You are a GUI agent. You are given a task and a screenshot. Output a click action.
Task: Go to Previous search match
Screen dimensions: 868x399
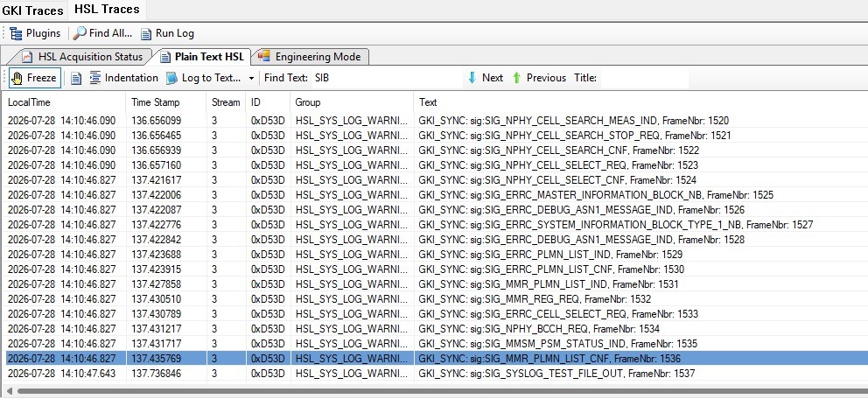[x=539, y=78]
